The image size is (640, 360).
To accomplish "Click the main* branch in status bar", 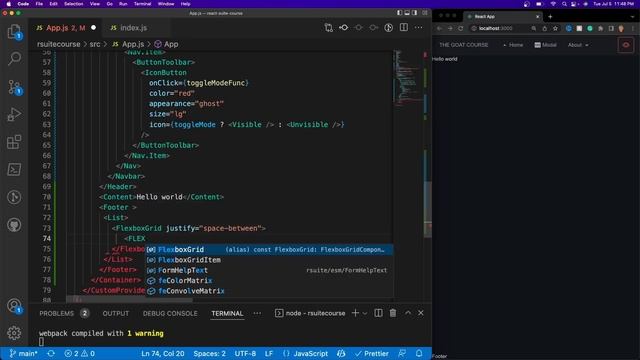I will (x=24, y=353).
